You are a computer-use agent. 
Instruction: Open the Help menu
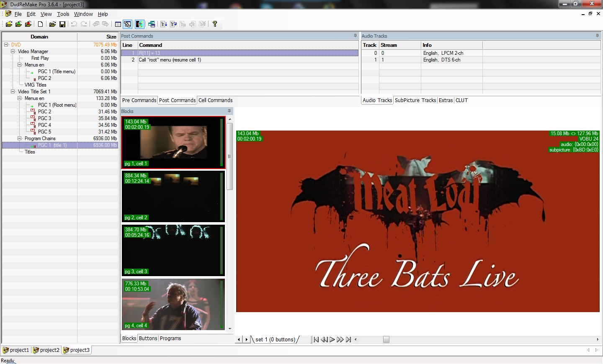click(x=103, y=14)
